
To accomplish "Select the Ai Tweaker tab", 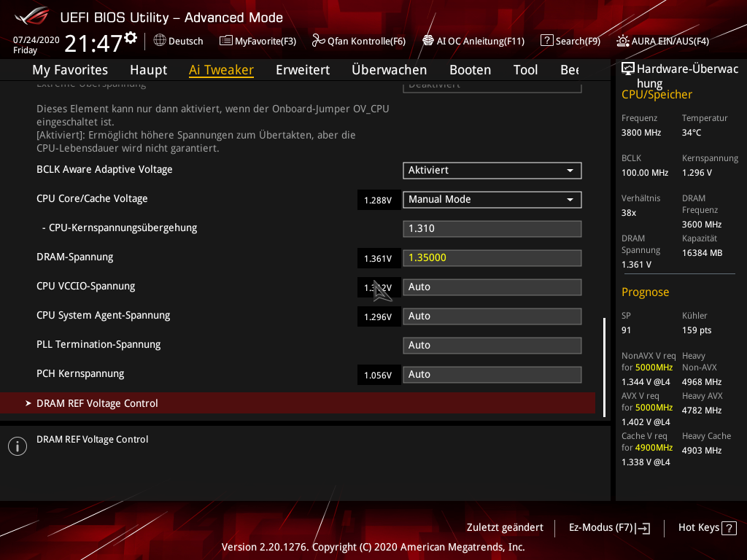I will pos(221,70).
